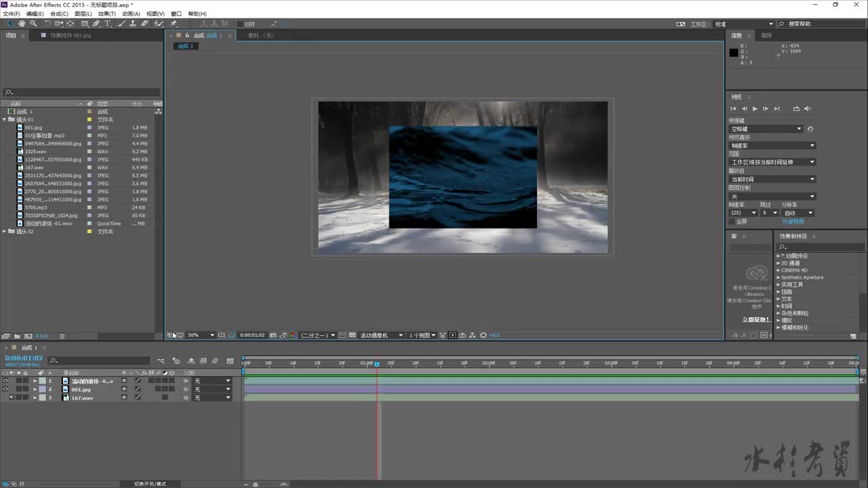Toggle the solo switch for layer 1

tap(19, 381)
